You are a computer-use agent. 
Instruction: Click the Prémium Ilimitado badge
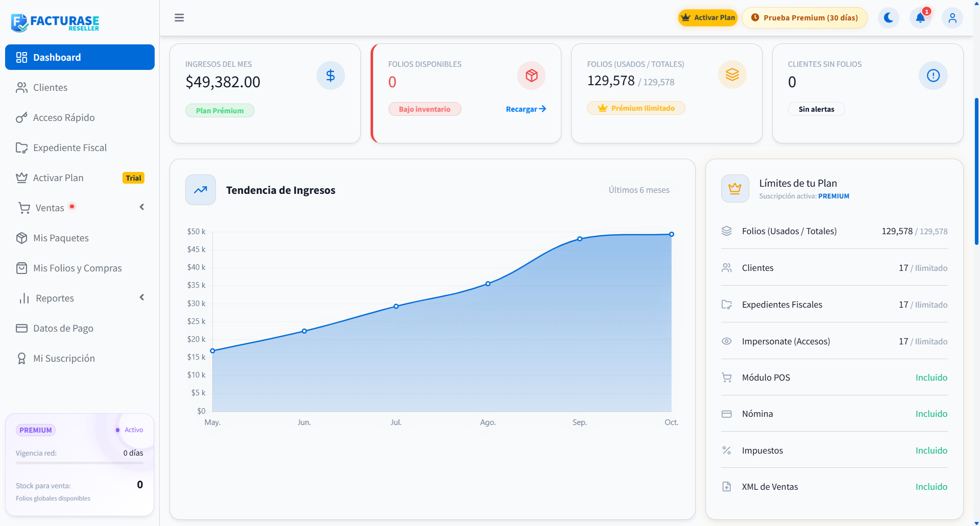pos(636,108)
